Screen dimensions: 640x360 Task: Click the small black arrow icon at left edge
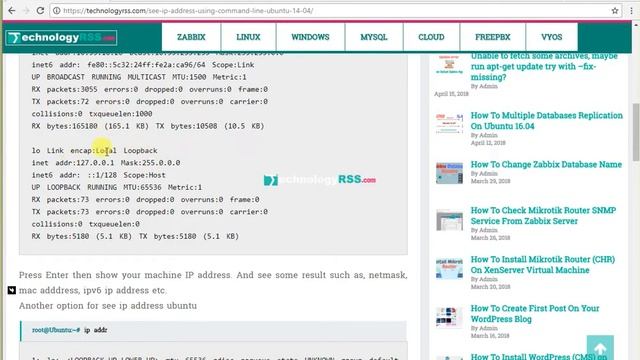11,290
